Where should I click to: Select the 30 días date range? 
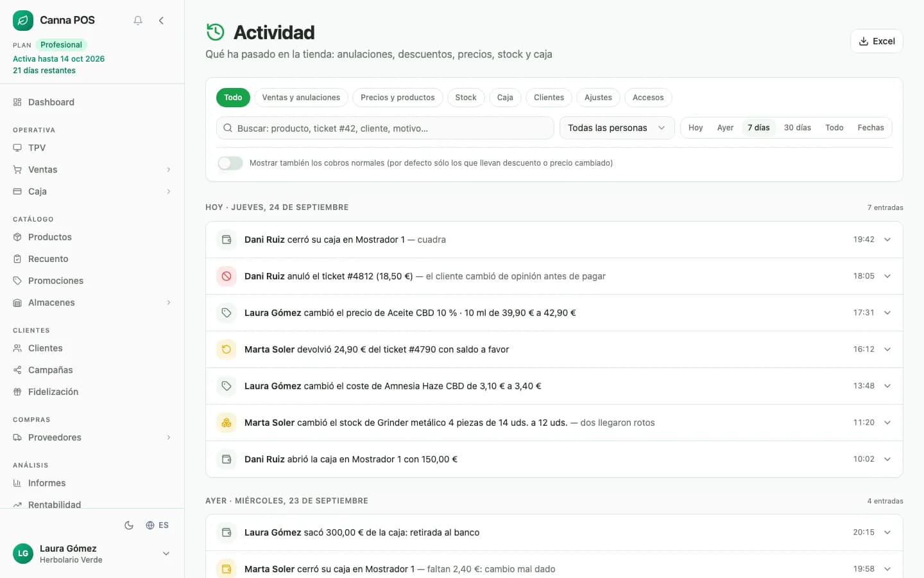(798, 128)
